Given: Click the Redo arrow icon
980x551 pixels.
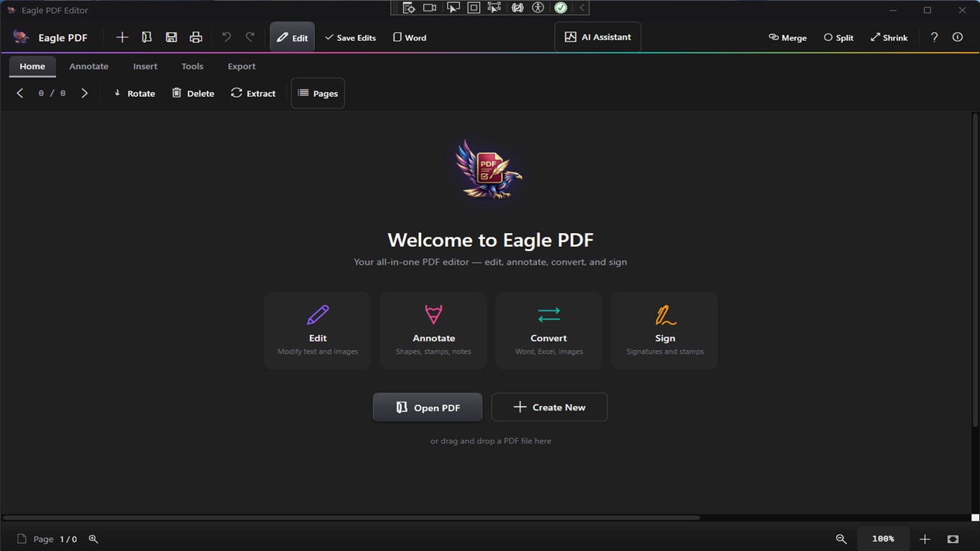Looking at the screenshot, I should pos(250,37).
